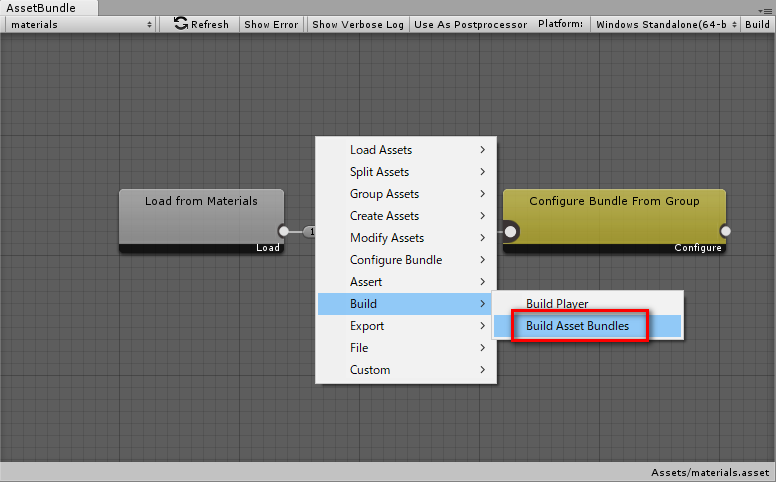The height and width of the screenshot is (482, 776).
Task: Click the Group Assets menu label
Action: tap(384, 193)
